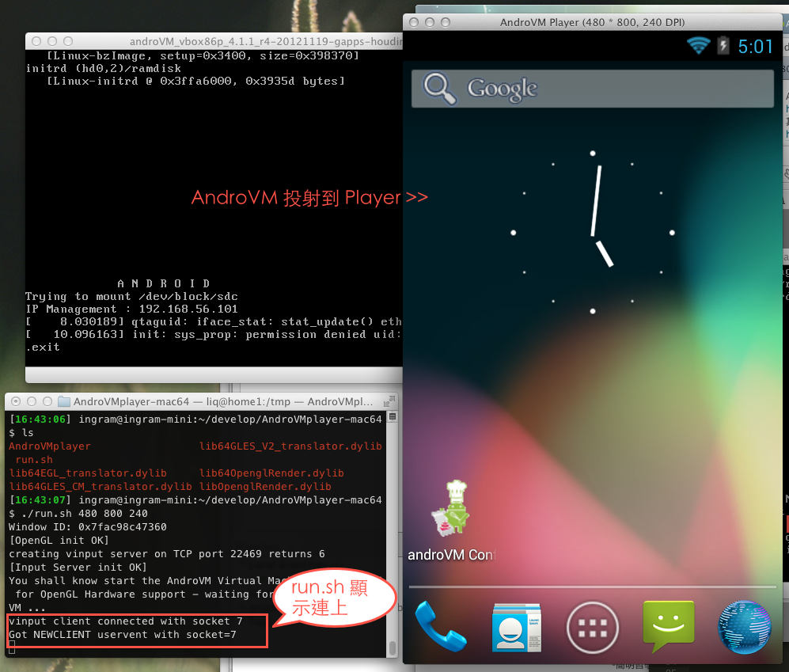Screen dimensions: 789x672
Task: Tap the Google search magnifier icon
Action: (x=440, y=89)
